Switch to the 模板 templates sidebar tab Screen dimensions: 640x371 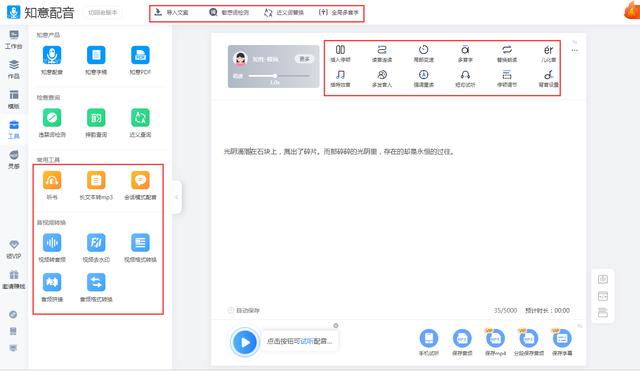click(14, 99)
